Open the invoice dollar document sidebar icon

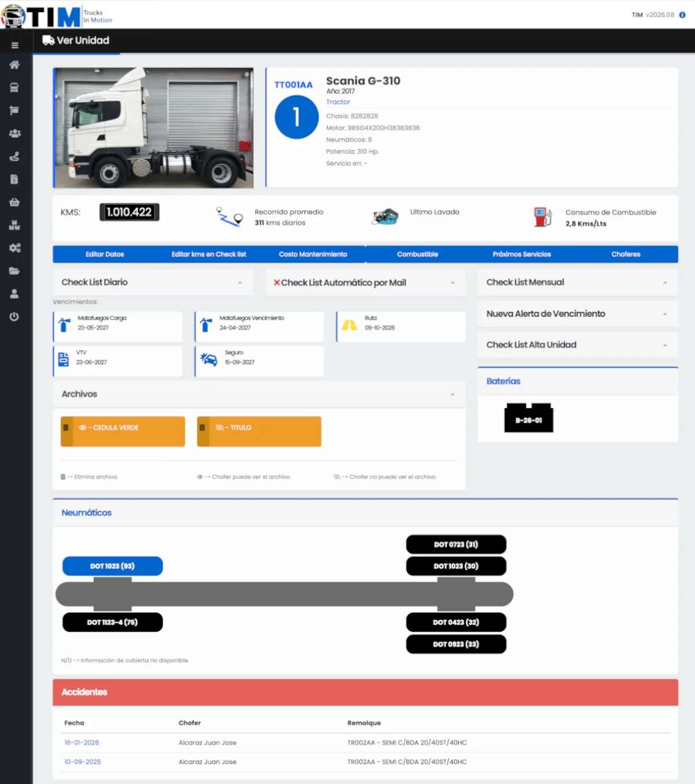14,179
